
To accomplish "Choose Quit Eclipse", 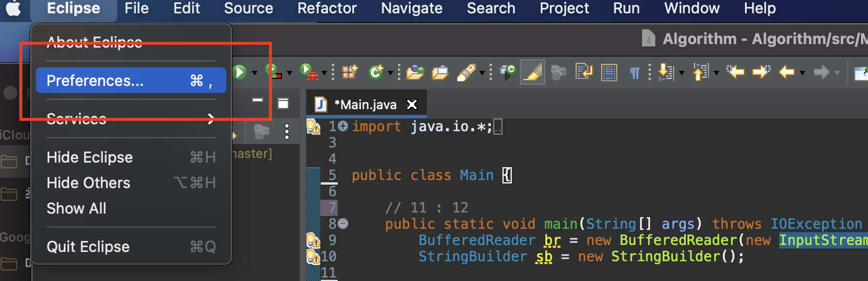I will [131, 247].
